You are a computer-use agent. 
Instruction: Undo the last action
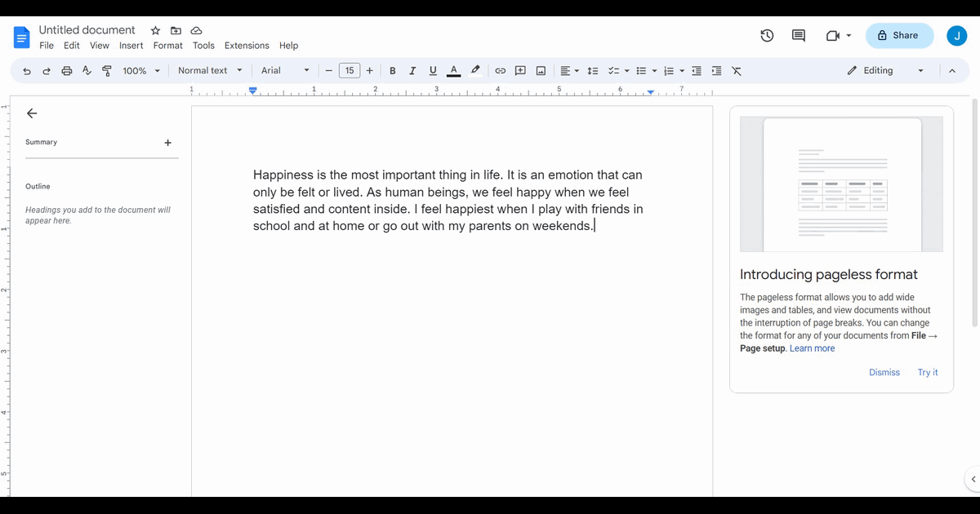pos(27,71)
